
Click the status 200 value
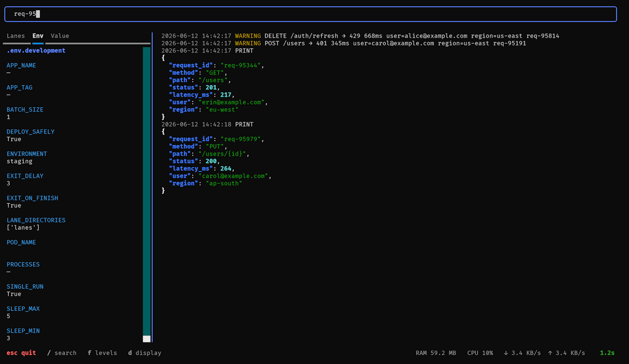[x=211, y=161]
